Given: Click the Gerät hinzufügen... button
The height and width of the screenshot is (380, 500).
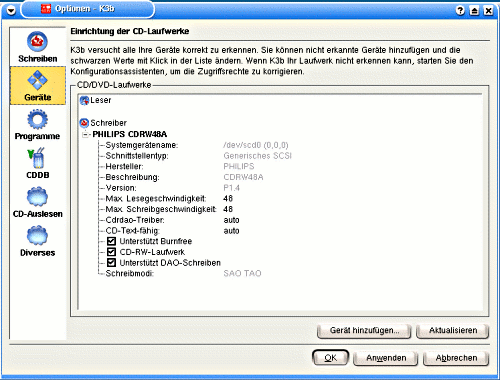Looking at the screenshot, I should pos(364,331).
